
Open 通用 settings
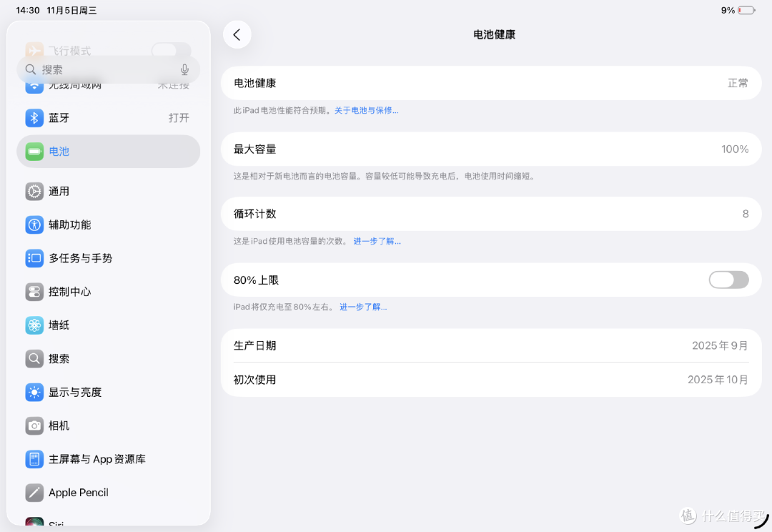point(109,191)
